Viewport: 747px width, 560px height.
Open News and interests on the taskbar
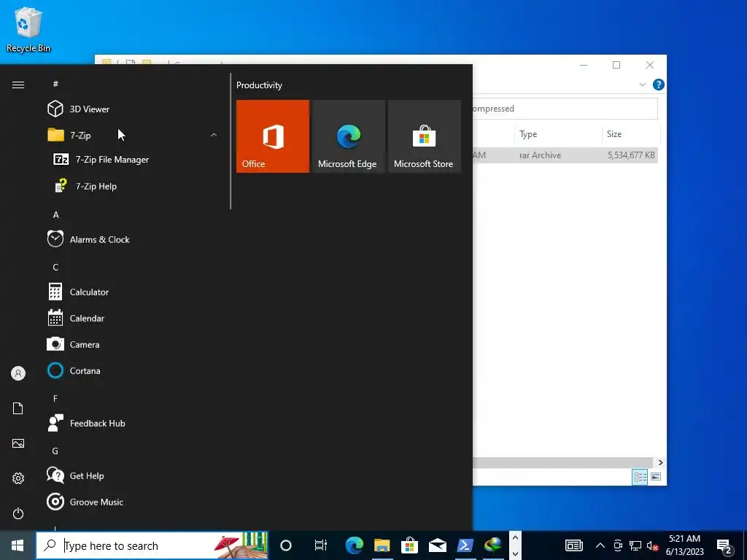(x=573, y=545)
